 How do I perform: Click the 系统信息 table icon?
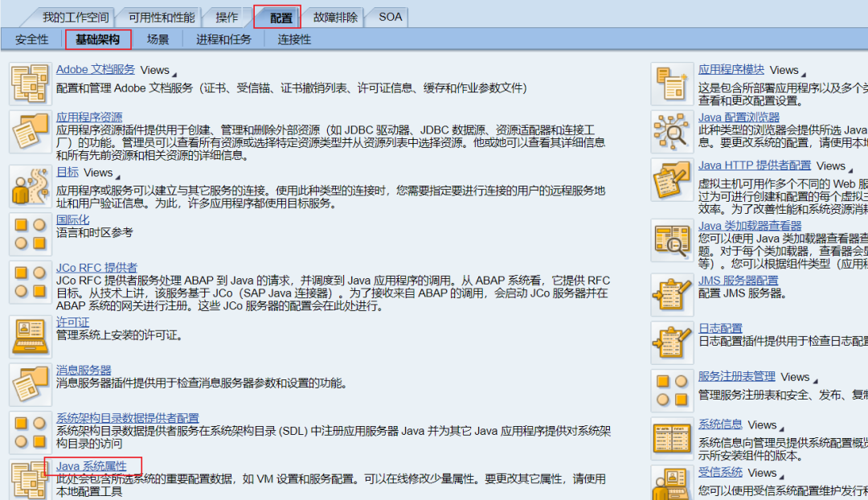tap(672, 439)
